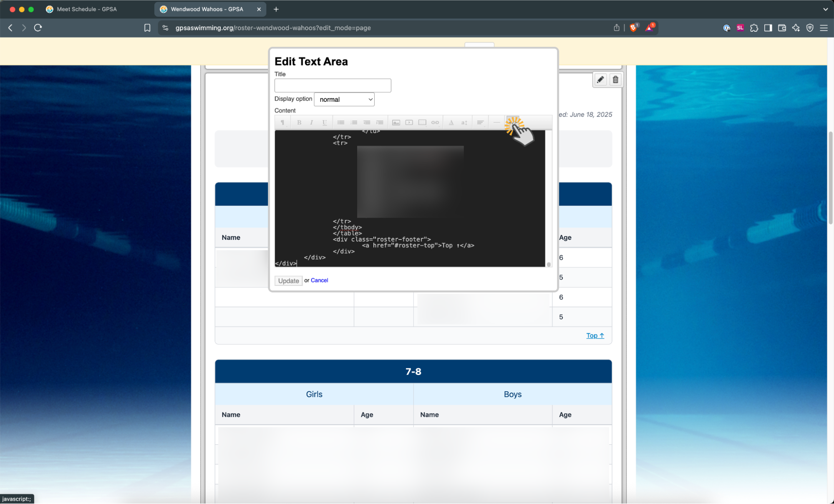The image size is (834, 504).
Task: Open the Display option dropdown
Action: pos(344,99)
